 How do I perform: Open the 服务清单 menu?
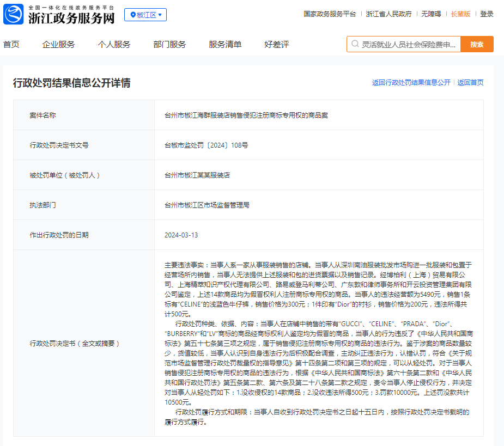[x=225, y=44]
